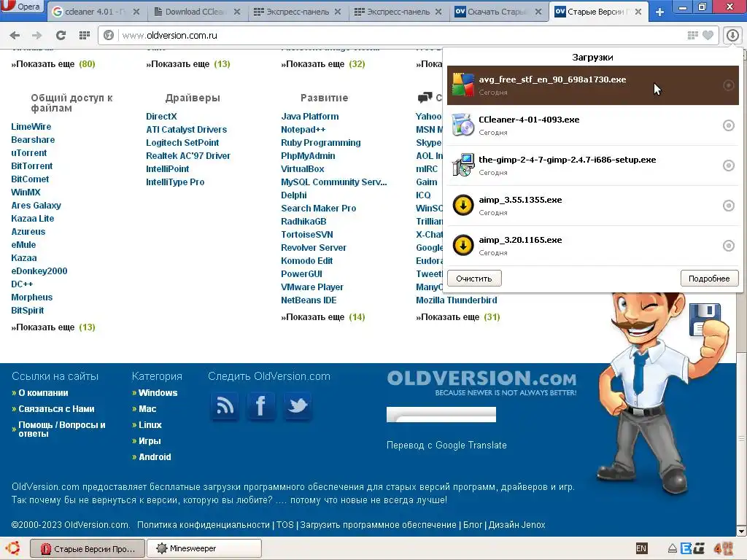The image size is (747, 560).
Task: Expand Показать еще (32) list
Action: (x=323, y=64)
